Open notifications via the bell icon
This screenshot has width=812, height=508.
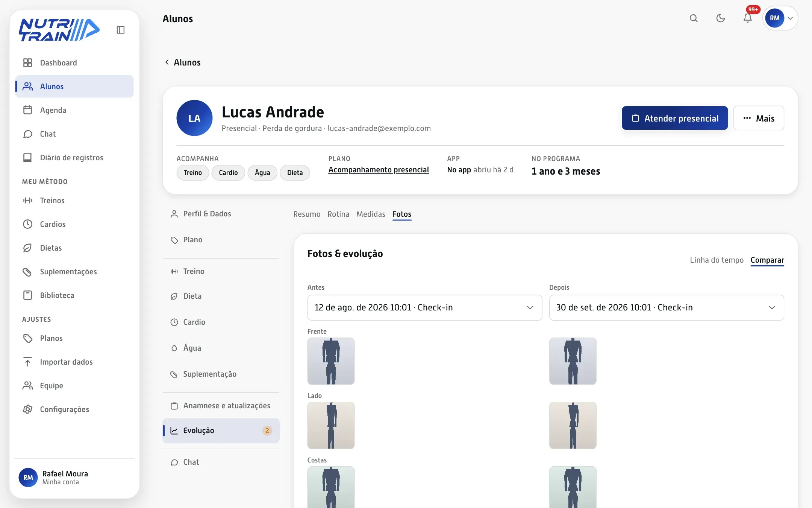[748, 18]
